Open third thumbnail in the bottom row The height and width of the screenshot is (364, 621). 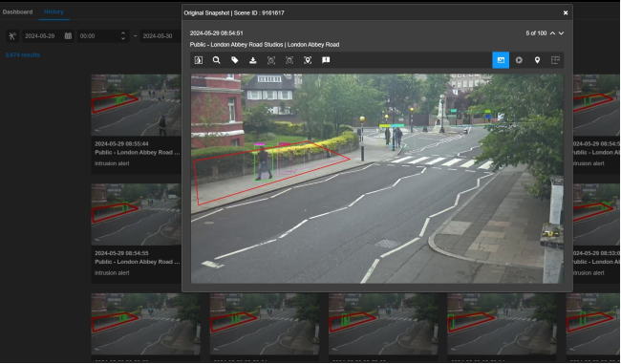[x=383, y=324]
